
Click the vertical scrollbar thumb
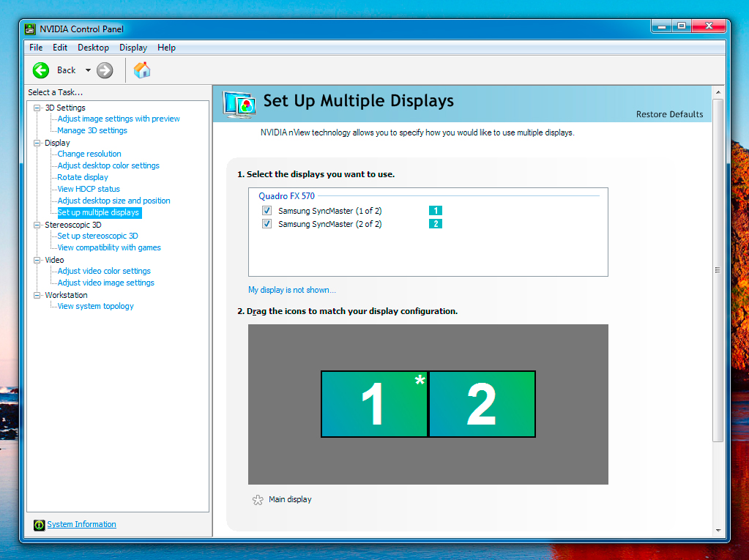pos(718,270)
